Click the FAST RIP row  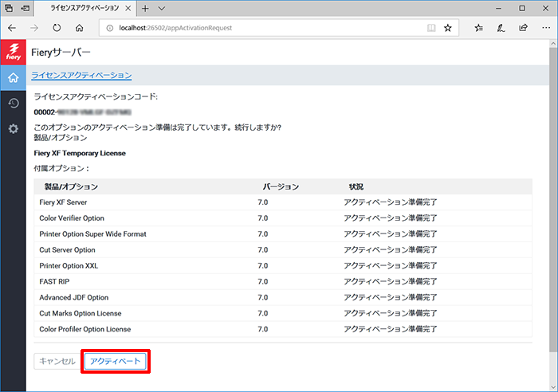(283, 281)
